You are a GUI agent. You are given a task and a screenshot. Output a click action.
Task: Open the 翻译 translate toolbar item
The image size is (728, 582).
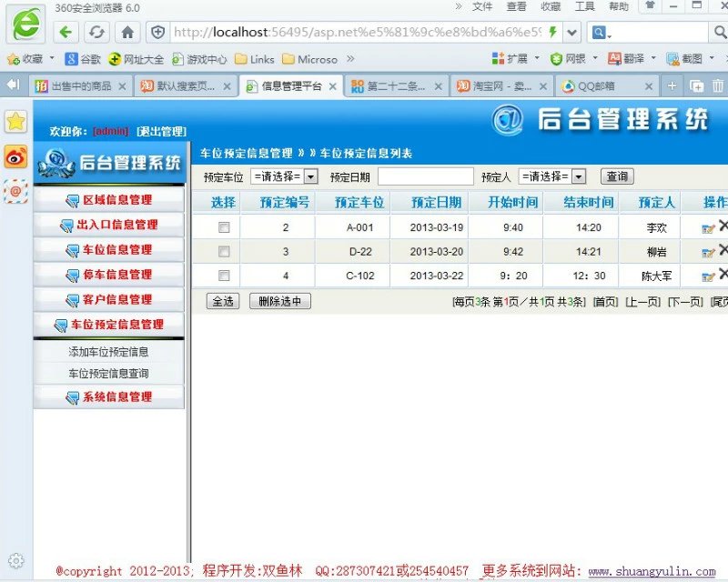coord(626,58)
